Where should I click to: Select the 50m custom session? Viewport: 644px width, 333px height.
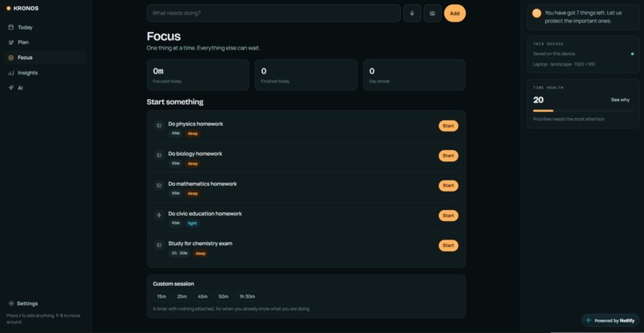(224, 296)
